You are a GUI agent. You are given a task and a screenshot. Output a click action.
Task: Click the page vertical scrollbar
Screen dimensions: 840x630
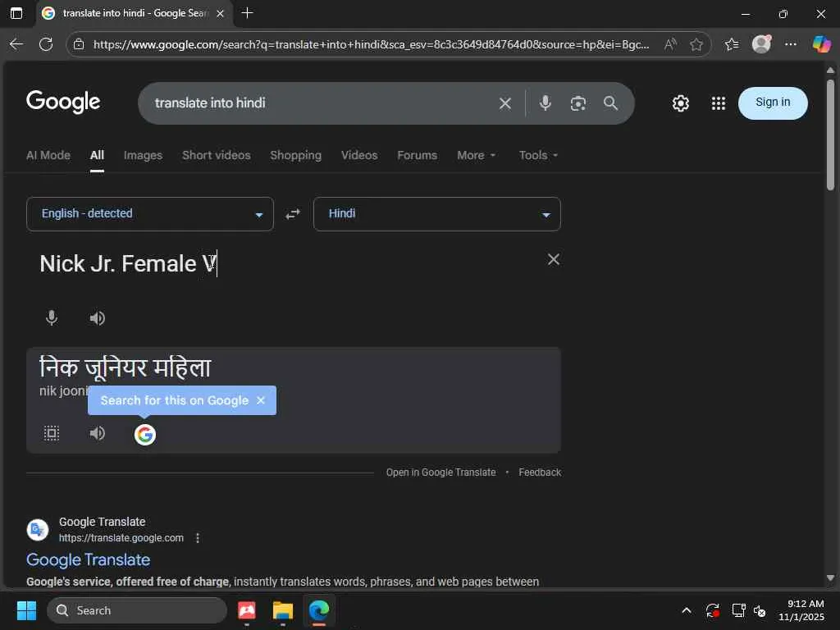[830, 135]
